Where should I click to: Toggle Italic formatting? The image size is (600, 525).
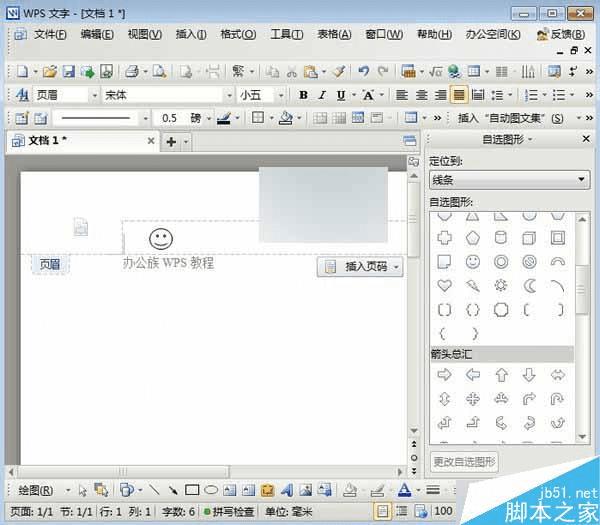[x=322, y=95]
